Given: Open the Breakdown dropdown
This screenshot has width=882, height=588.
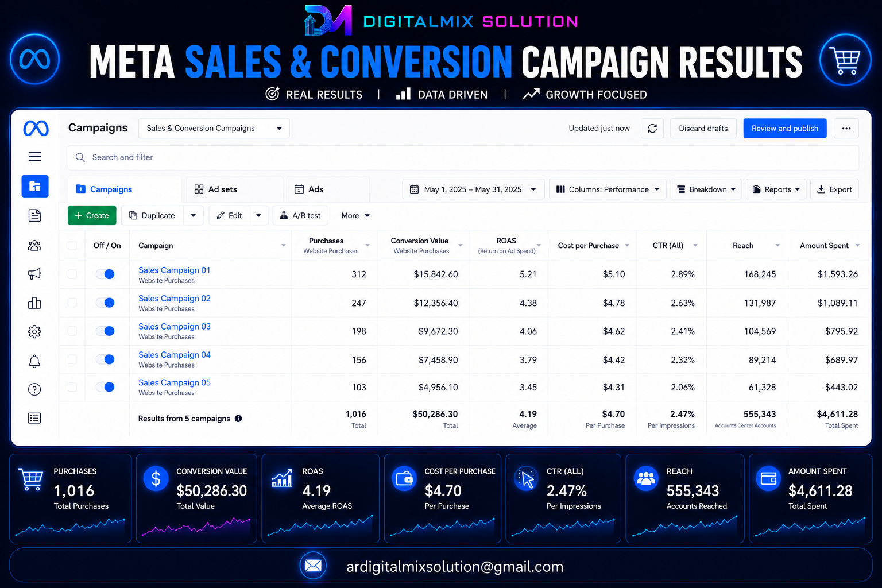Looking at the screenshot, I should [706, 189].
